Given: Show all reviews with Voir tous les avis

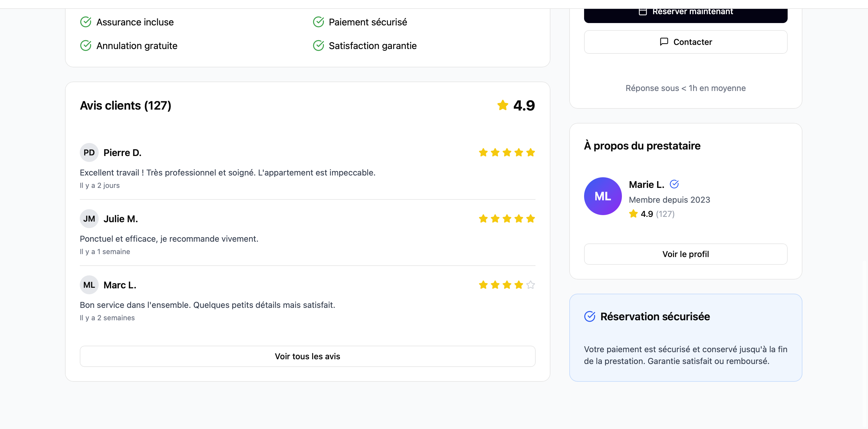Looking at the screenshot, I should [x=307, y=356].
